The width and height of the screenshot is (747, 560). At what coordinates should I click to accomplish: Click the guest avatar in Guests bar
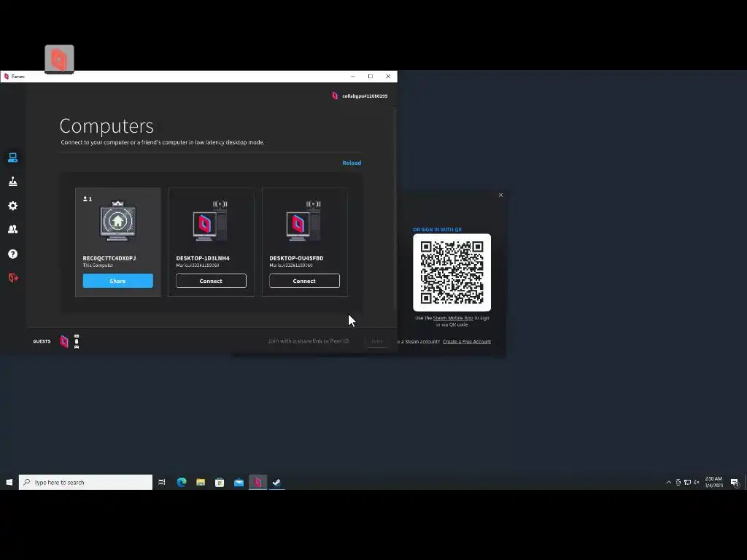click(x=64, y=341)
